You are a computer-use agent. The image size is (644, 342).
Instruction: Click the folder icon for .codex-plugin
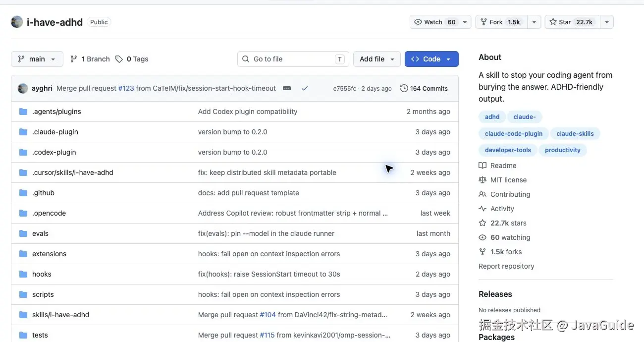[23, 152]
